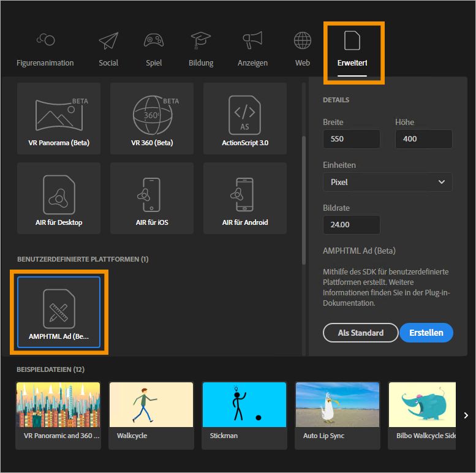This screenshot has height=473, width=476.
Task: Open the Bilbo Walkcycle Side sample
Action: [422, 415]
